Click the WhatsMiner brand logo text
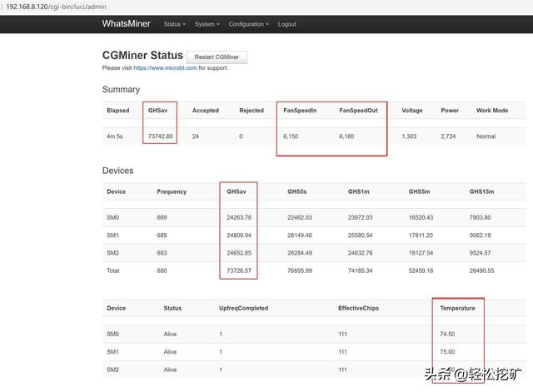This screenshot has width=533, height=392. click(x=127, y=24)
